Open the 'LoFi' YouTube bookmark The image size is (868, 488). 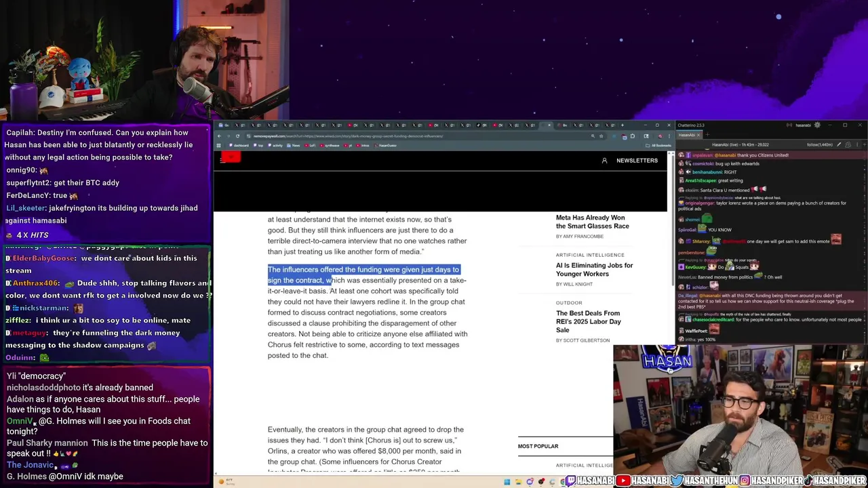310,146
